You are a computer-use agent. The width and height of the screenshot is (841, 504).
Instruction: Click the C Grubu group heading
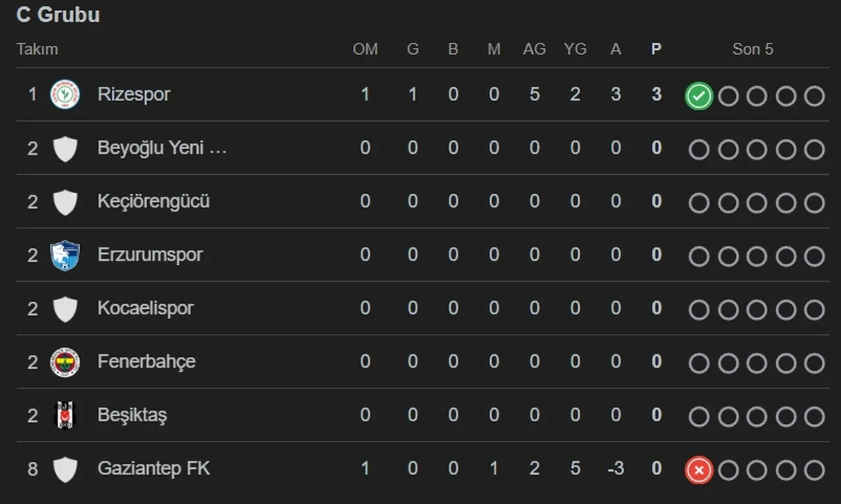pos(58,15)
